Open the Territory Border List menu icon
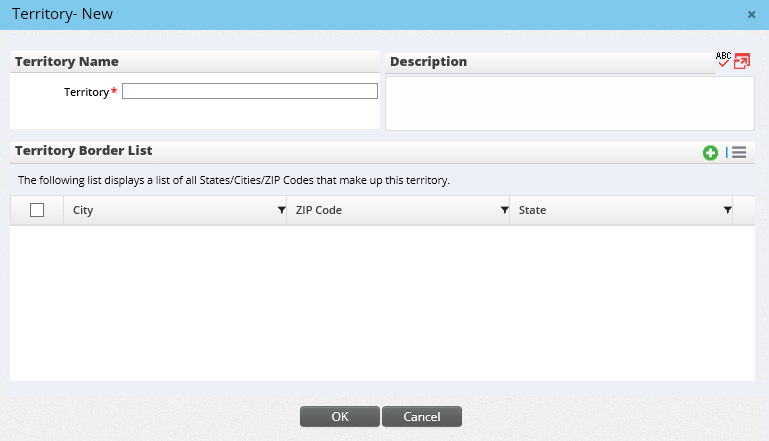 pos(739,153)
